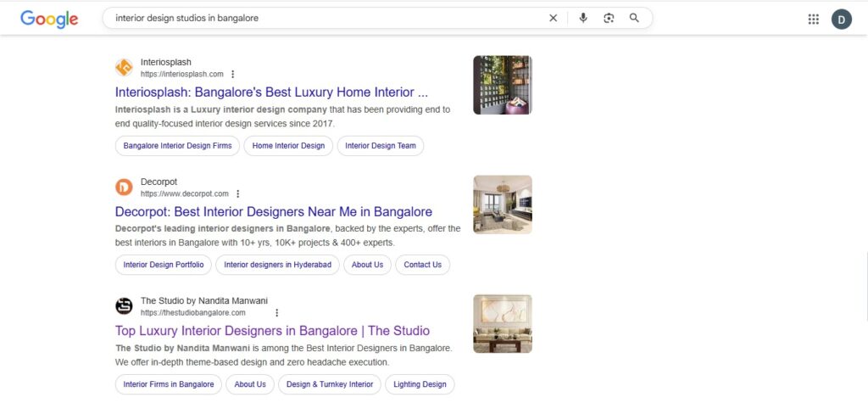Select Contact Us chip

click(422, 265)
